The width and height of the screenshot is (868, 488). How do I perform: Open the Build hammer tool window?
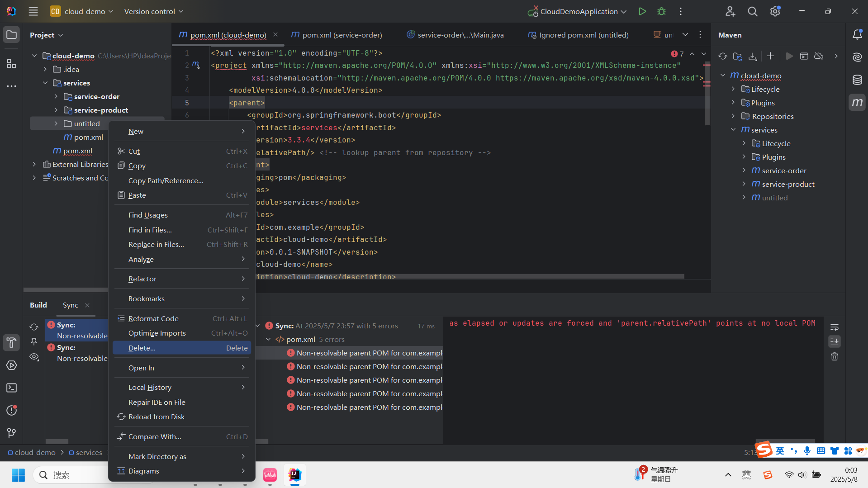click(11, 343)
